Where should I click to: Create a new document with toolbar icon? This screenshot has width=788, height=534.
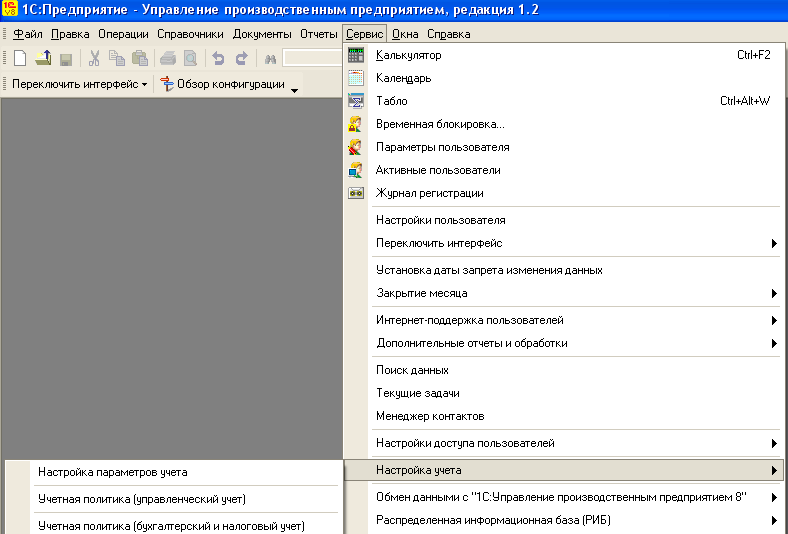(x=20, y=58)
